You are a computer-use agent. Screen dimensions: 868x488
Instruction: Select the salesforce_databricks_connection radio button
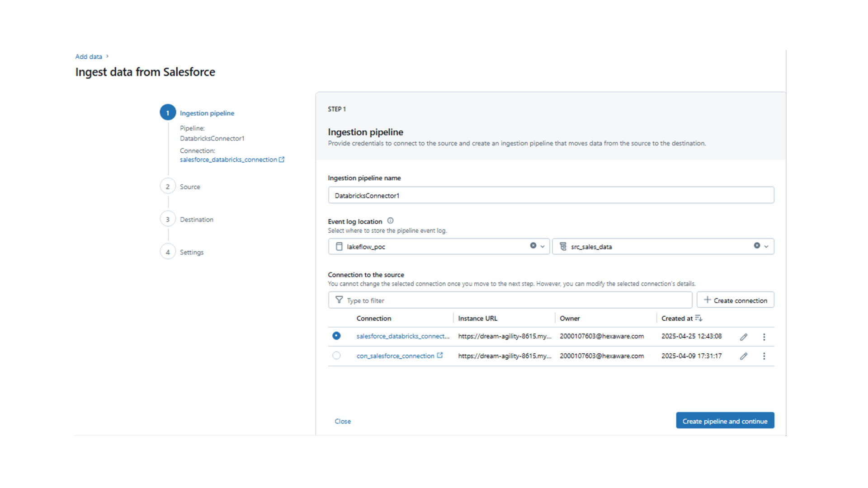click(336, 336)
